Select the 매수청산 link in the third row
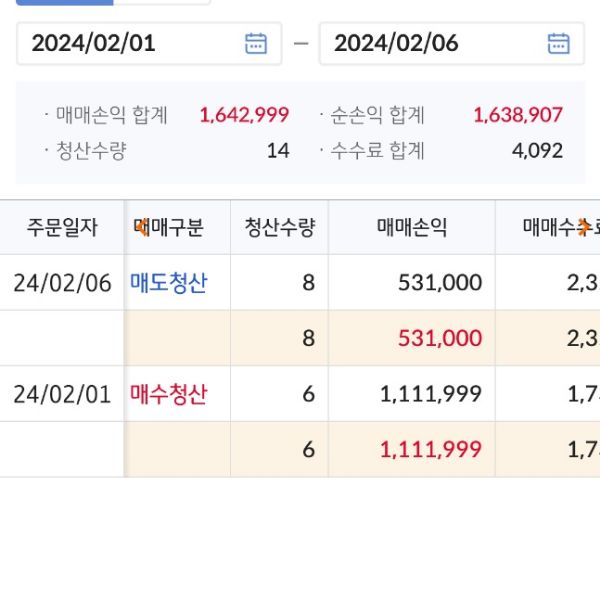The height and width of the screenshot is (600, 600). 169,394
